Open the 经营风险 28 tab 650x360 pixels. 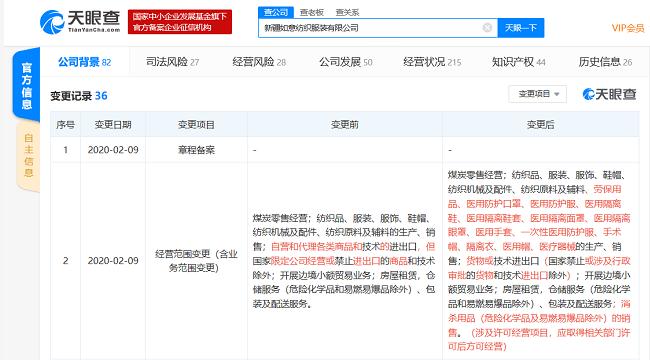coord(259,62)
